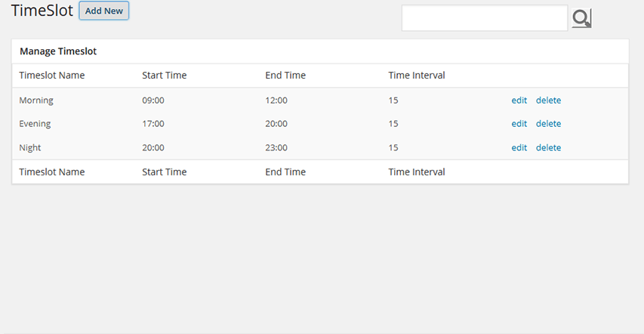Viewport: 644px width, 334px height.
Task: Open edit for the Evening timeslot
Action: click(x=519, y=124)
